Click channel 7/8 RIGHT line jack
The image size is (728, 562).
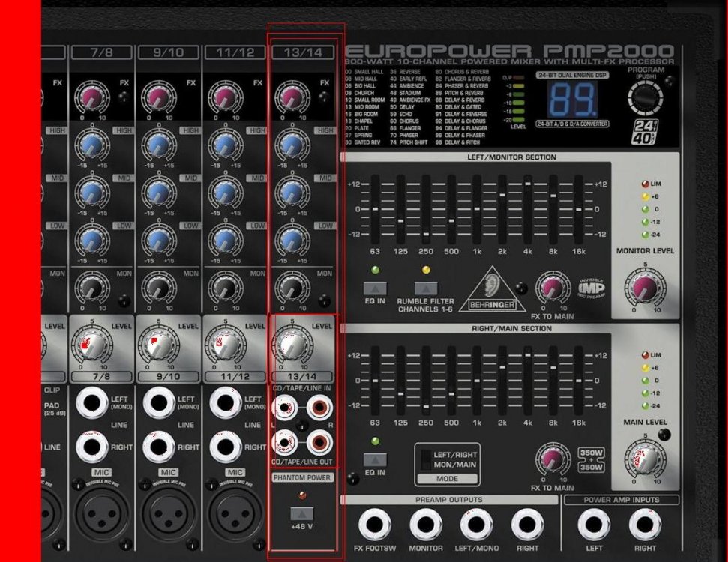pyautogui.click(x=91, y=447)
